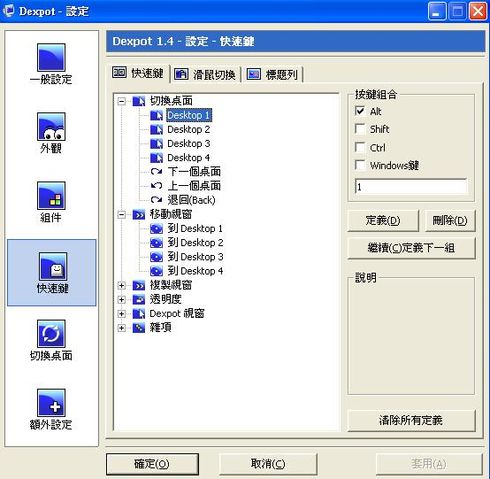The width and height of the screenshot is (490, 479).
Task: Select the 下一個桌面 tree row text
Action: point(194,172)
